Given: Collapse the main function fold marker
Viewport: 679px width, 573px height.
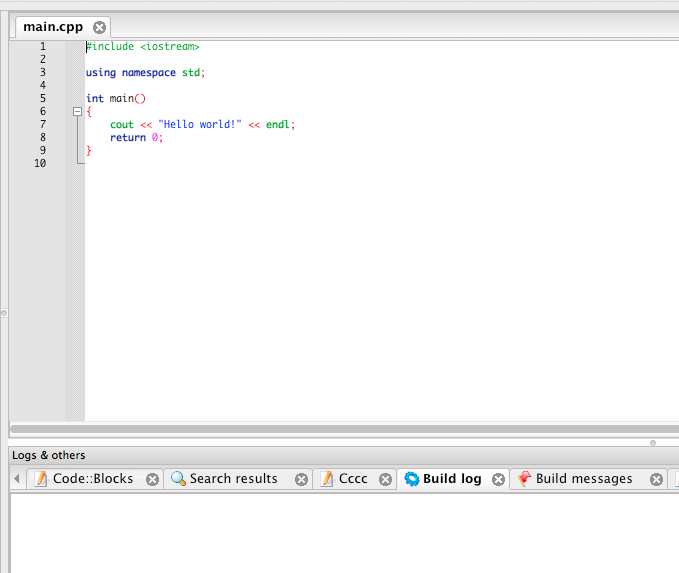Looking at the screenshot, I should [x=77, y=112].
